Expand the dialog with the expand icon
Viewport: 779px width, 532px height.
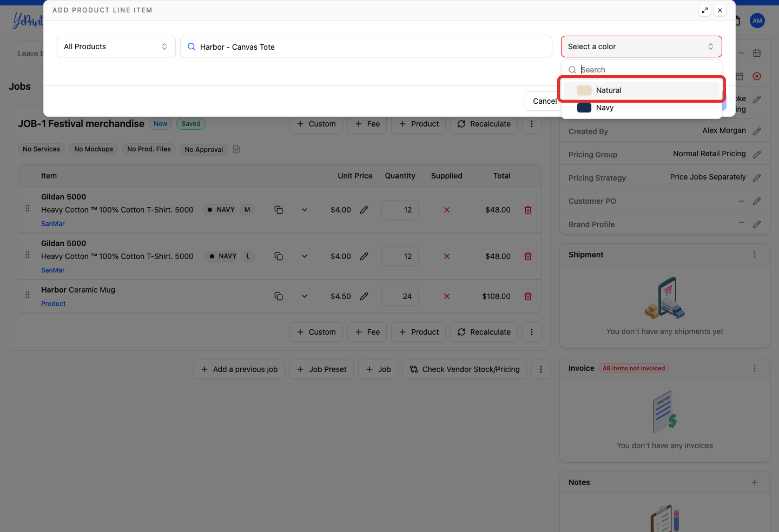point(705,10)
